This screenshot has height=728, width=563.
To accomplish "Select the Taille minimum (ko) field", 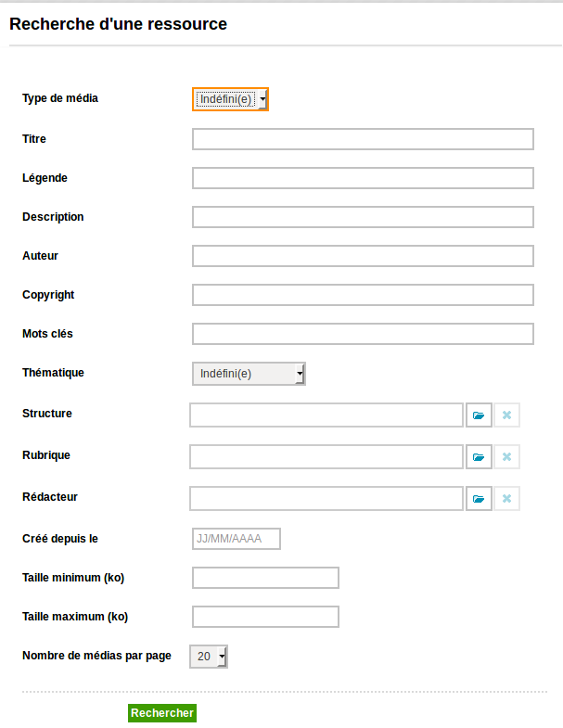I will tap(265, 578).
